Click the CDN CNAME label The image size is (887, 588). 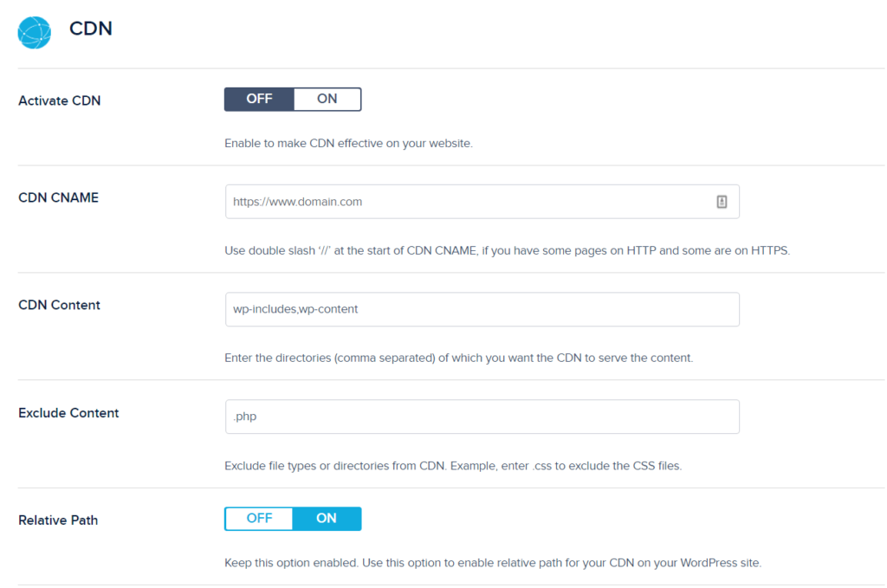59,197
